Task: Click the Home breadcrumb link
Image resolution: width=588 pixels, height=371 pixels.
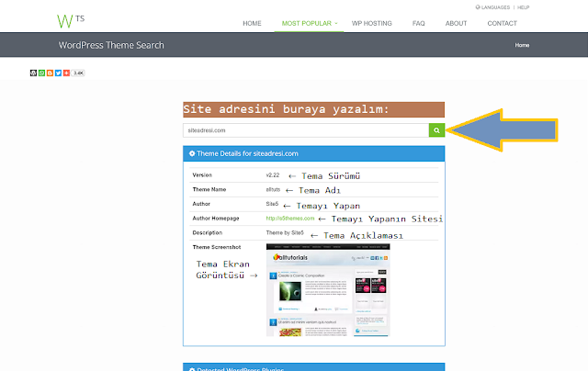Action: point(522,45)
